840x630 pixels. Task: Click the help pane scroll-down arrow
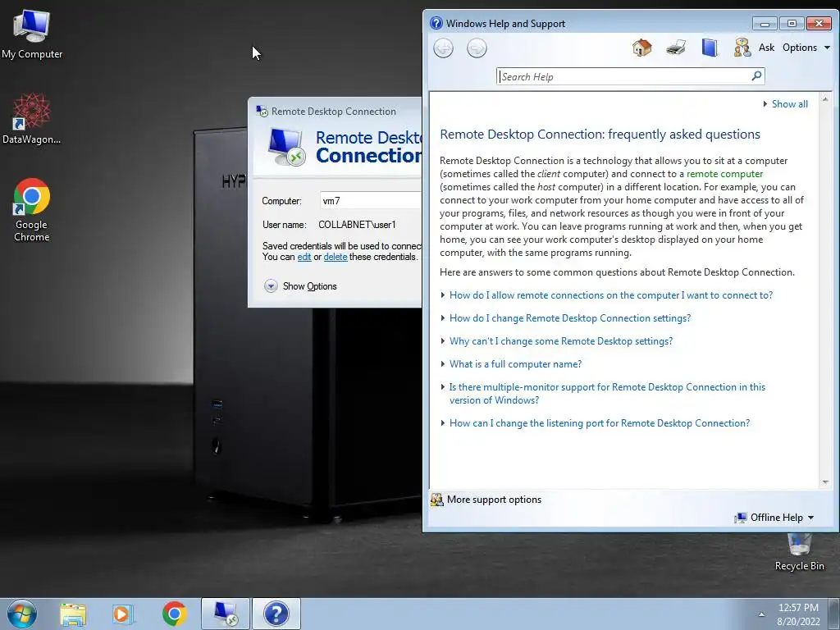pos(825,482)
